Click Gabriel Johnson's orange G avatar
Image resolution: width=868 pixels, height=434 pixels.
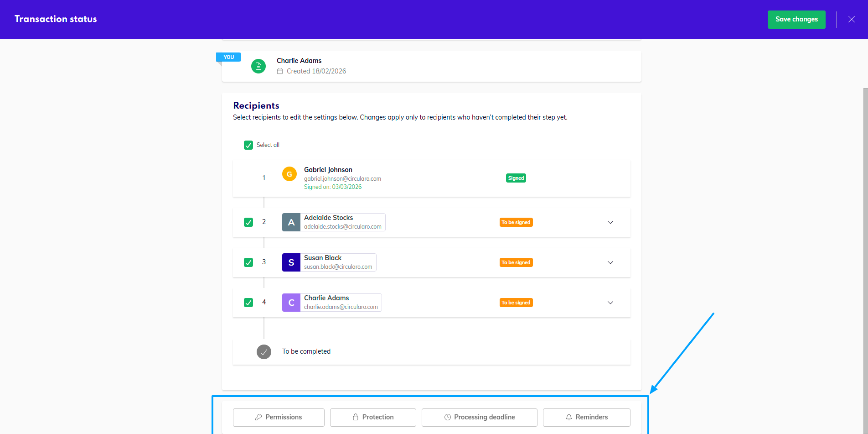pos(289,174)
